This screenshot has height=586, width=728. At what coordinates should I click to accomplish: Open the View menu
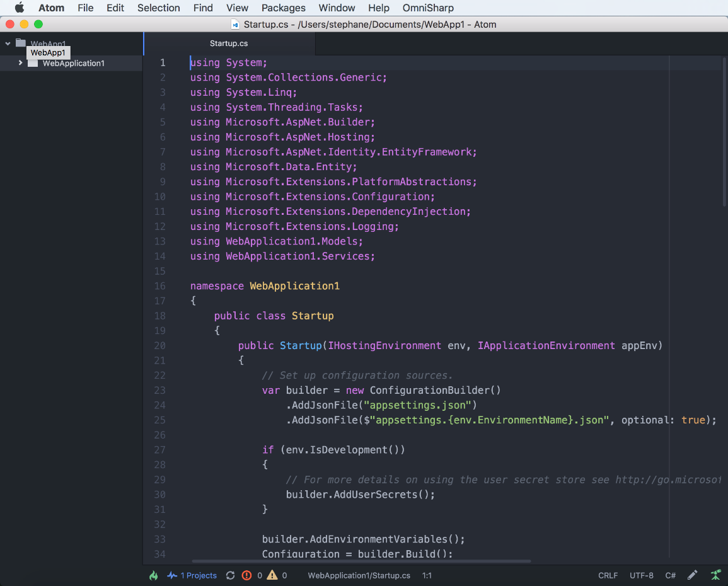point(237,8)
